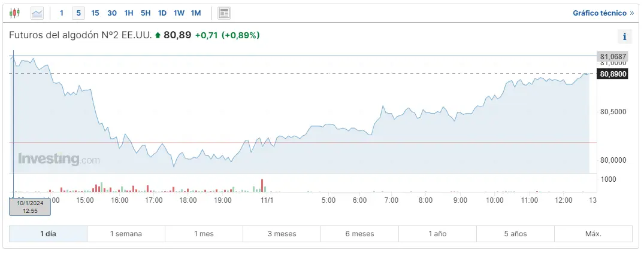Select the 1 minute interval

point(62,13)
